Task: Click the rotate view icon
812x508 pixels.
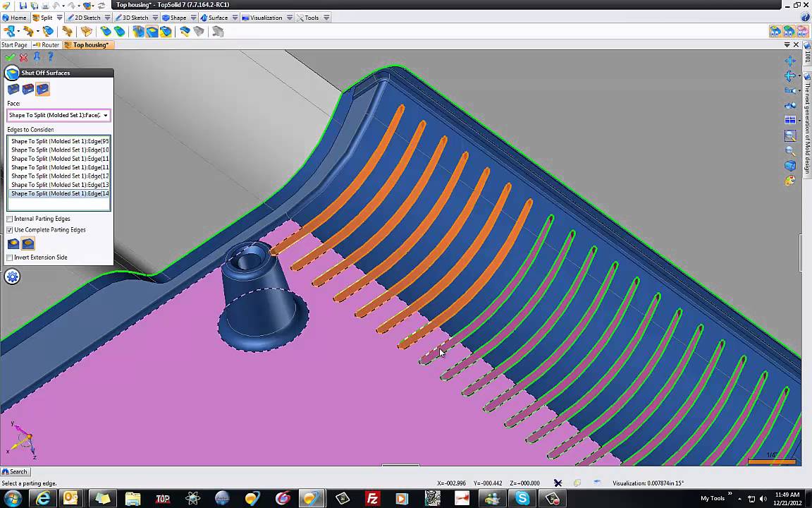Action: tap(789, 76)
